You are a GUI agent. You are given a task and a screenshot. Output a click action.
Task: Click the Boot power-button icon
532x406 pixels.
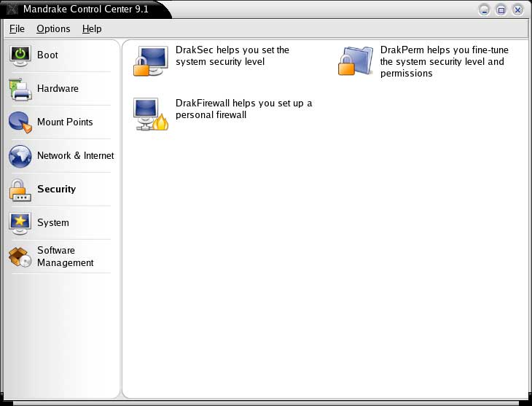(x=20, y=55)
